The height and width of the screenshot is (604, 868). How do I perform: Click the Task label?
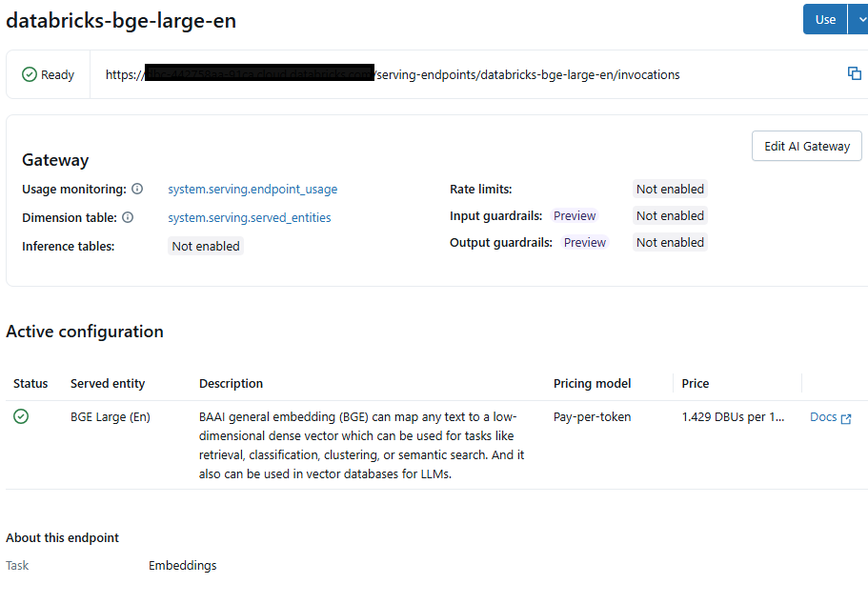click(17, 565)
